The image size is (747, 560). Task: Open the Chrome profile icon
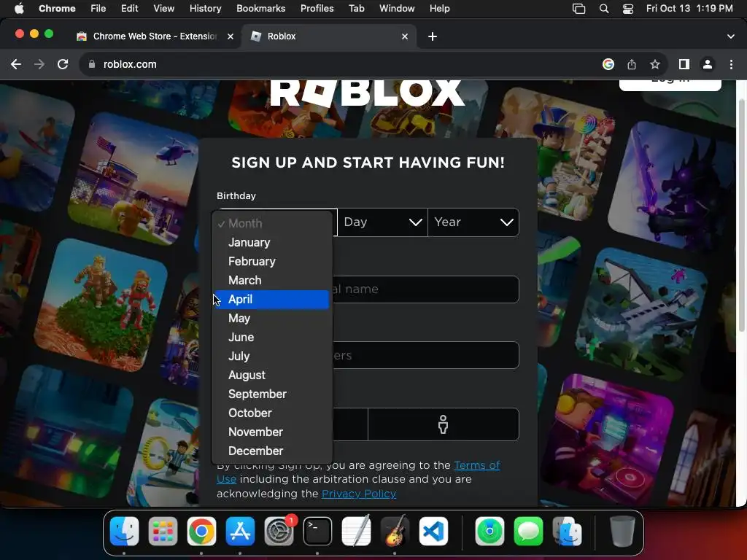coord(708,64)
